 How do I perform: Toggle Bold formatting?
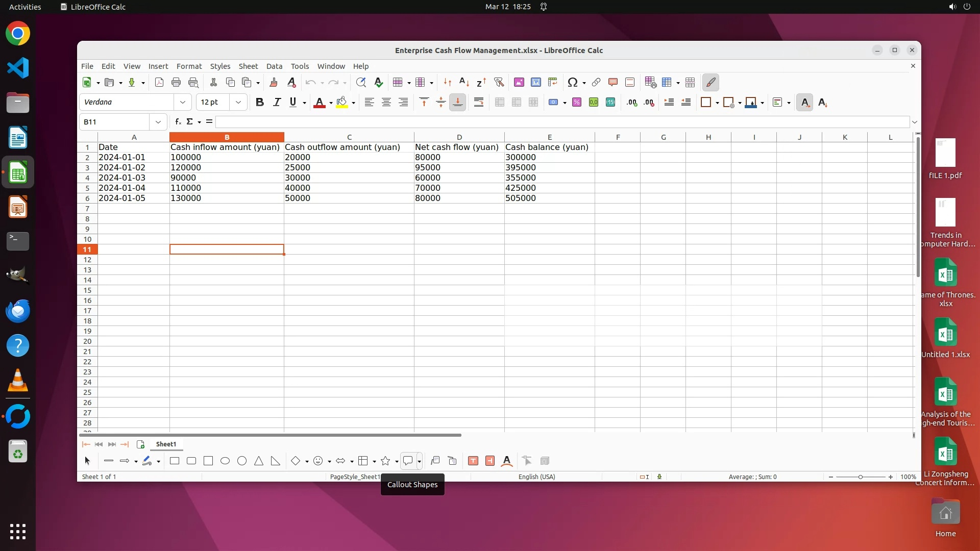point(260,103)
